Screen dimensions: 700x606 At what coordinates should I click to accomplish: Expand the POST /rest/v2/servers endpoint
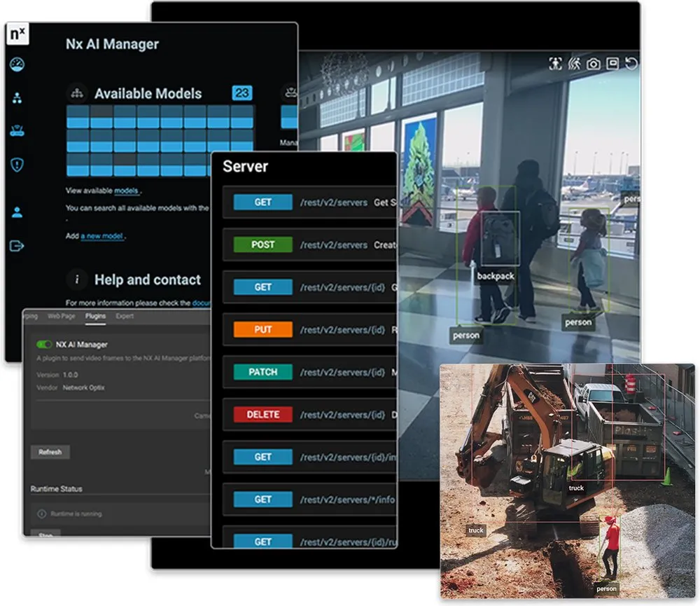[x=309, y=245]
